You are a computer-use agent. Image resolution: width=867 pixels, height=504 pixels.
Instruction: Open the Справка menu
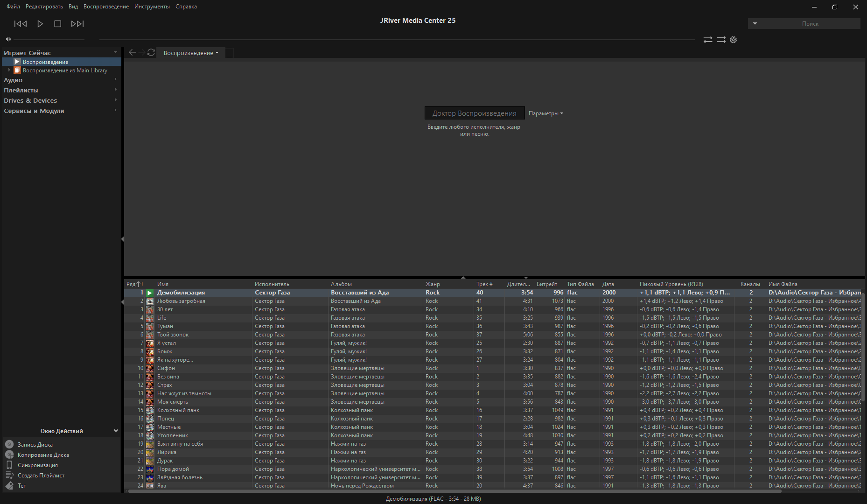[x=186, y=7]
